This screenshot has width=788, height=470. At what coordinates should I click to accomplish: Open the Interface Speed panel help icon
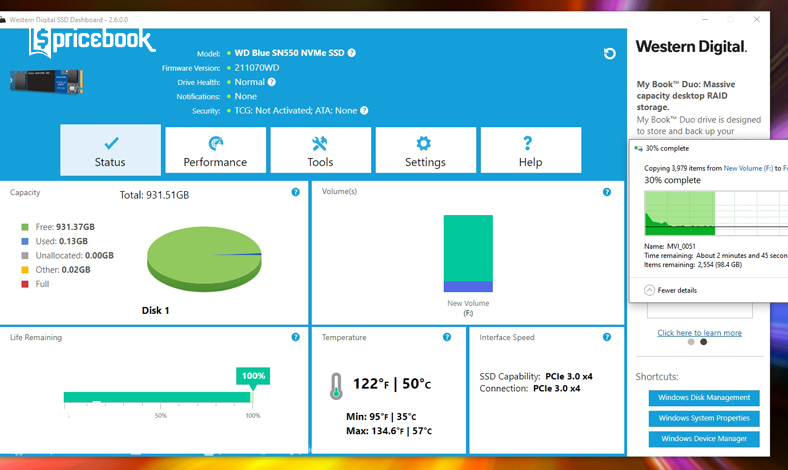607,337
